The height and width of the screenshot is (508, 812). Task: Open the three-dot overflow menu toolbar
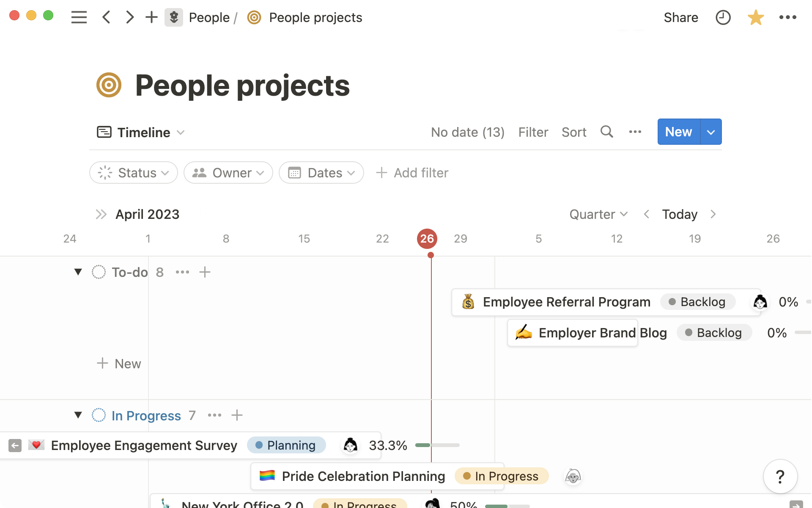point(635,132)
